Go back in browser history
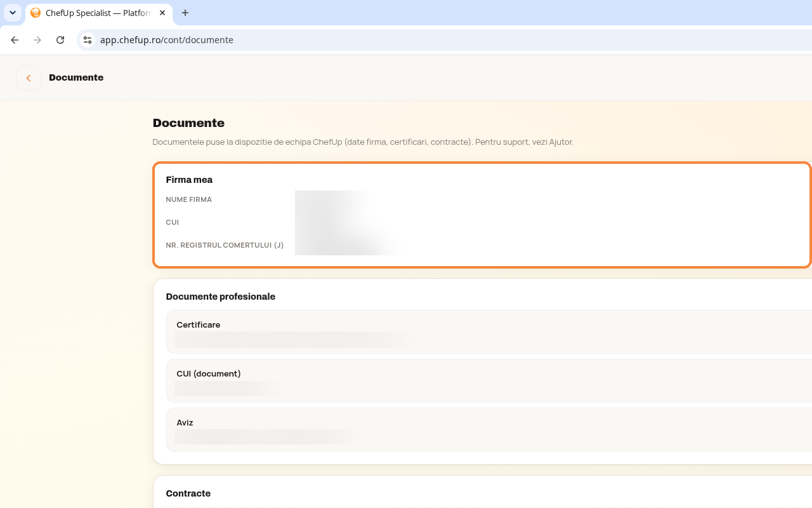The width and height of the screenshot is (812, 508). 15,40
